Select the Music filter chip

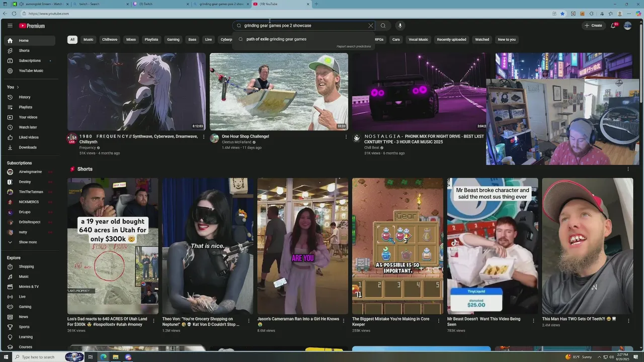[89, 39]
